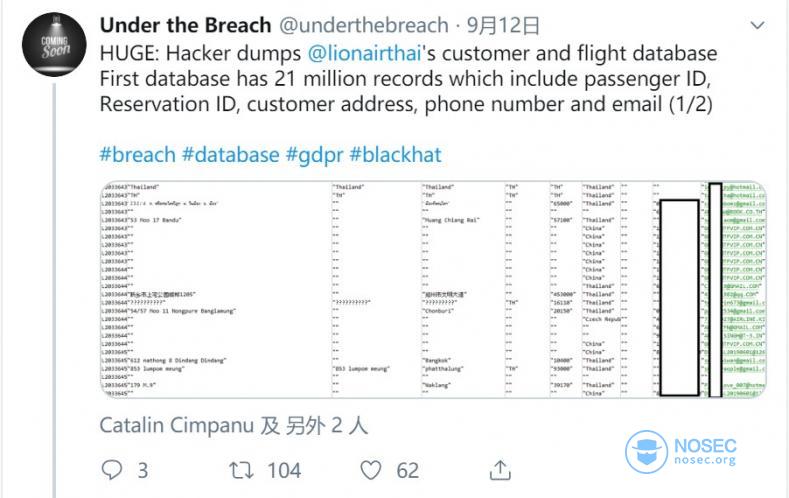The image size is (789, 498).
Task: Open the 9月12日 tweet timestamp
Action: (503, 25)
